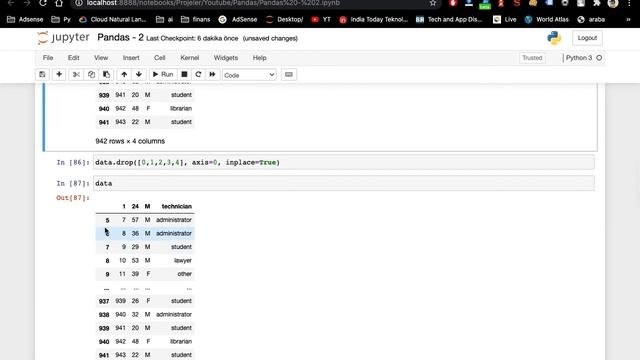Open Tech and App Dis... bookmark
Image resolution: width=640 pixels, height=360 pixels.
point(449,20)
